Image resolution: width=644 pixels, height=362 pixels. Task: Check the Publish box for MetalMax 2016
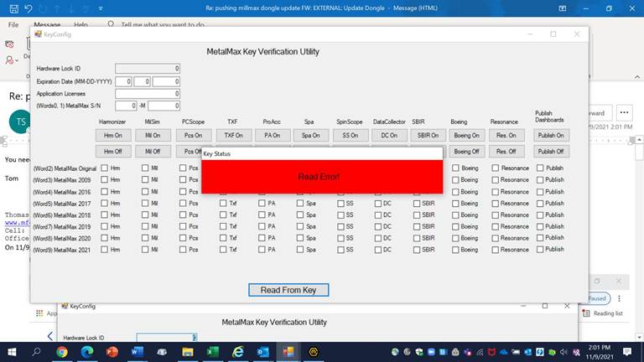coord(540,191)
